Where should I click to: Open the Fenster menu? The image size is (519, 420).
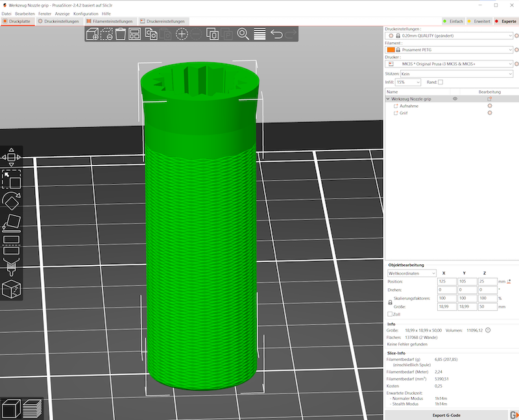[45, 14]
